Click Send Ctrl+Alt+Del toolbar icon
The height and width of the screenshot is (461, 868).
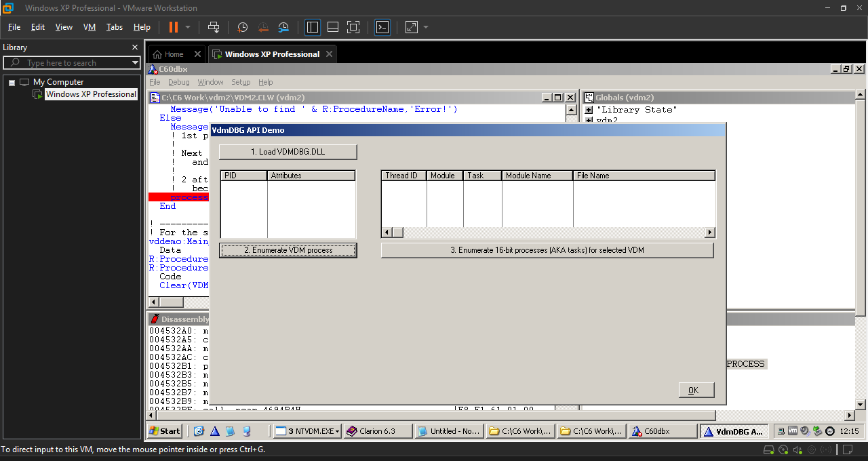[x=214, y=27]
